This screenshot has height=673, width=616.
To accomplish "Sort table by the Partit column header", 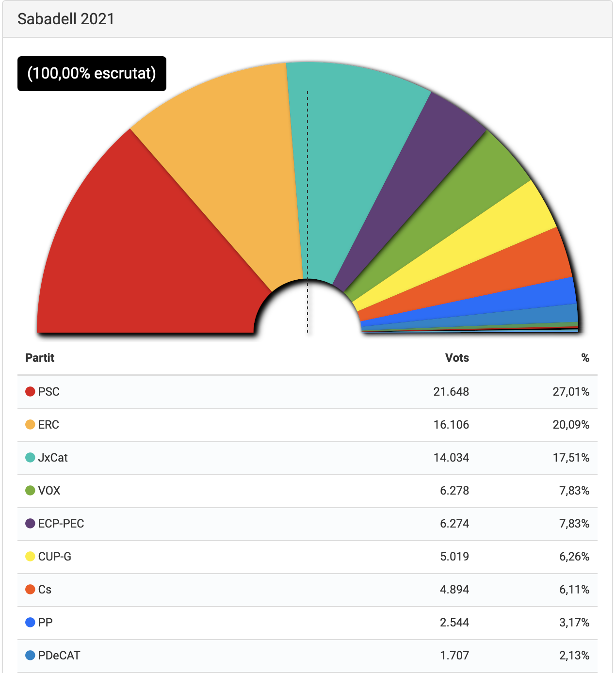I will click(40, 358).
